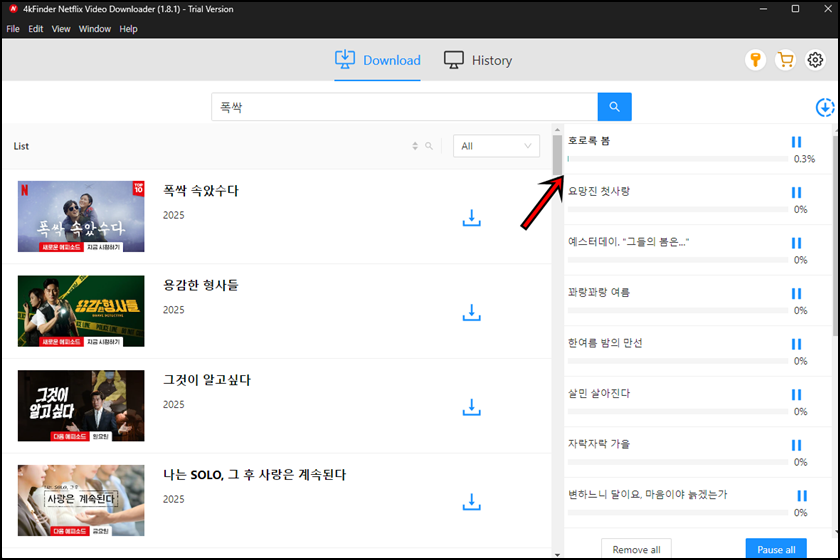Select the title 폭싹 속았수다
The image size is (840, 560).
[201, 191]
